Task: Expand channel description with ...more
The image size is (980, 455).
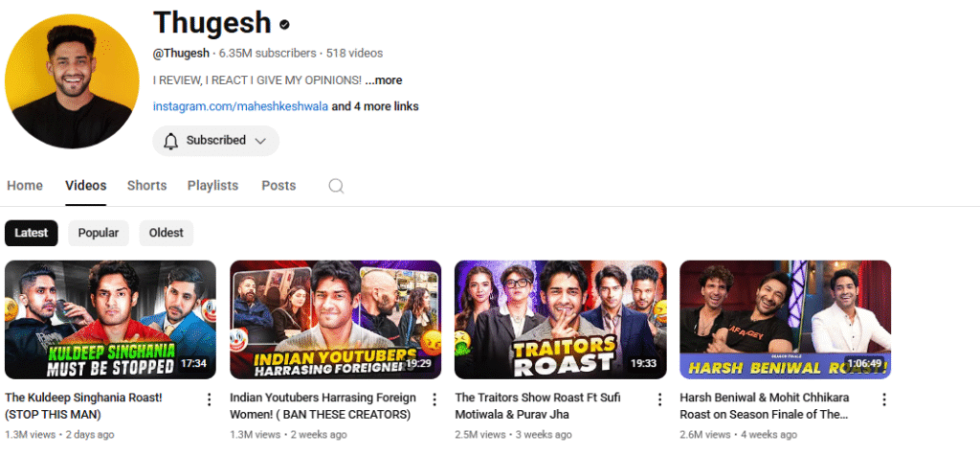Action: tap(384, 80)
